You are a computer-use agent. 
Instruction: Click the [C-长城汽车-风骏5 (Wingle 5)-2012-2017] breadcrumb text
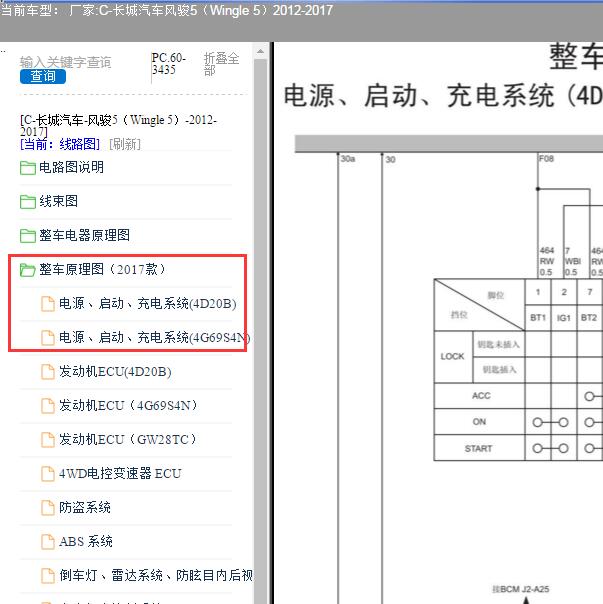[118, 126]
